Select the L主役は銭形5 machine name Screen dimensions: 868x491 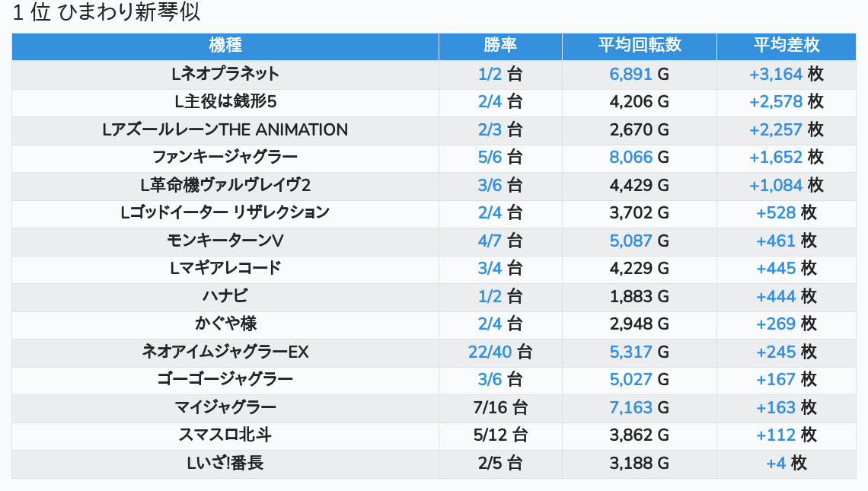tap(225, 102)
